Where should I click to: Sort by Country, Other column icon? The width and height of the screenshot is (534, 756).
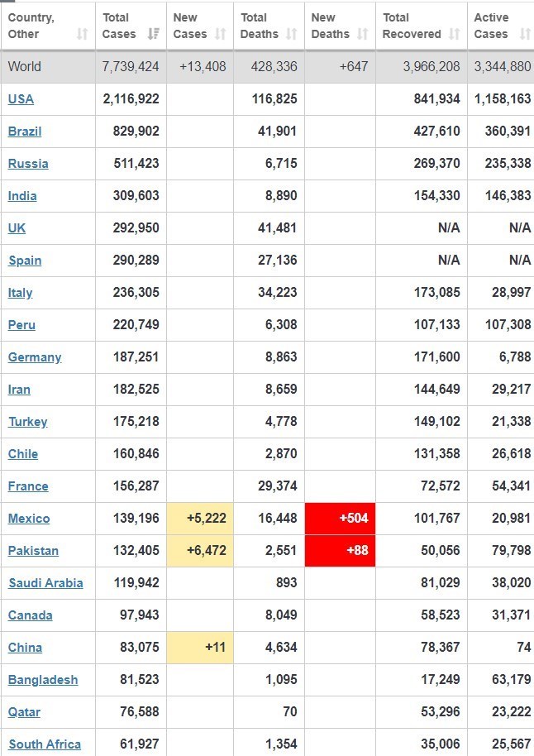[82, 34]
